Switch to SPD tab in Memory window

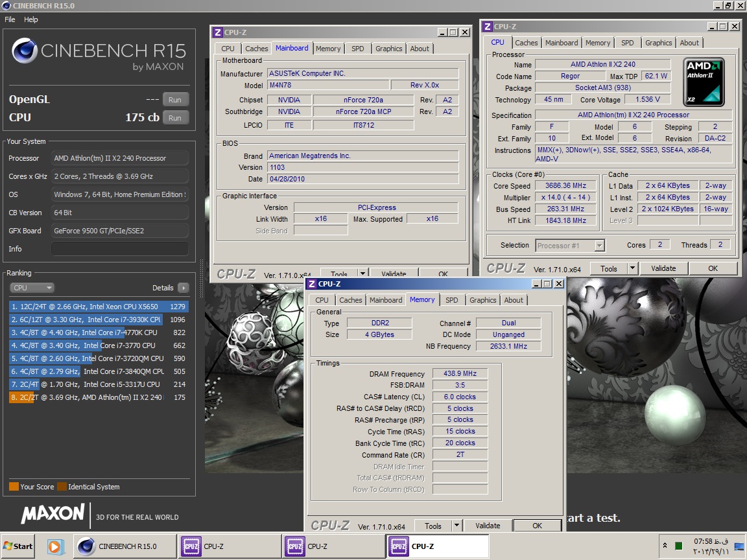[451, 300]
